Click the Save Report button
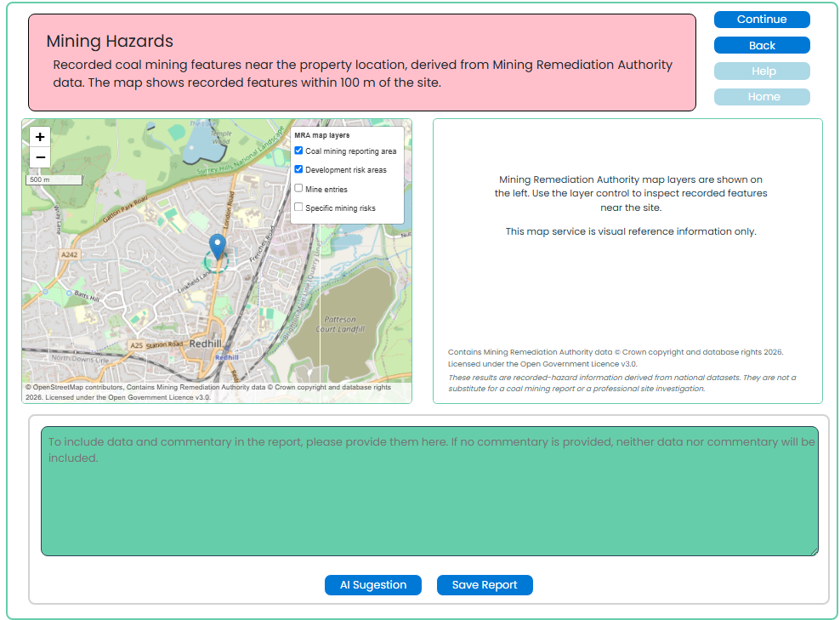 (x=485, y=584)
